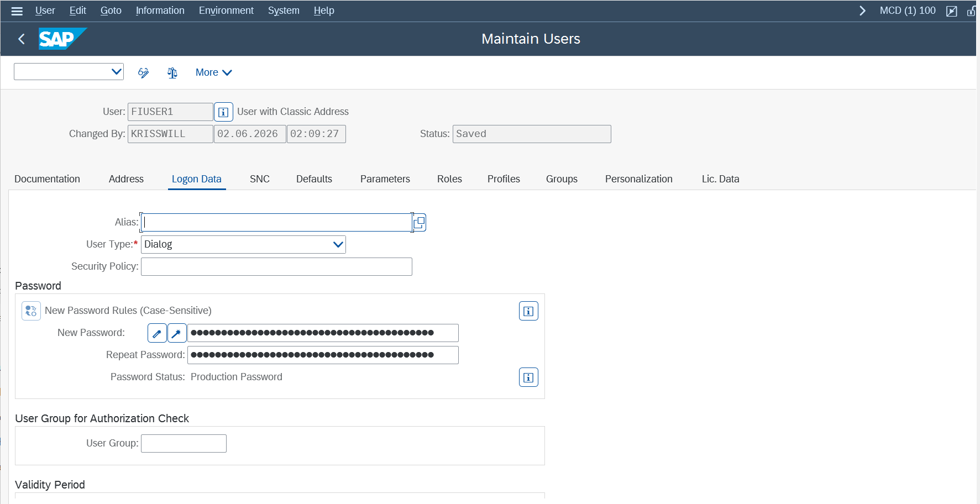The height and width of the screenshot is (504, 980).
Task: Click the lock icon in title bar
Action: [x=971, y=11]
